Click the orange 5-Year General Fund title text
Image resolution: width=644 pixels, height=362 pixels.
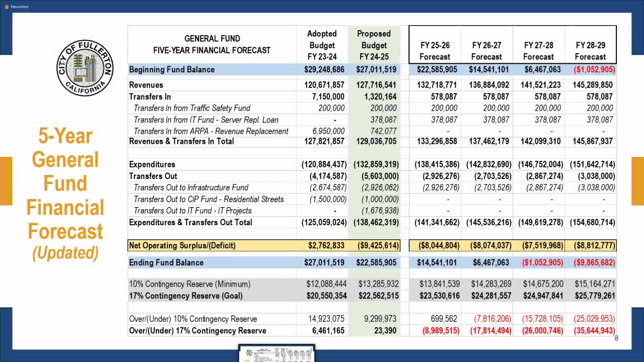pyautogui.click(x=65, y=184)
